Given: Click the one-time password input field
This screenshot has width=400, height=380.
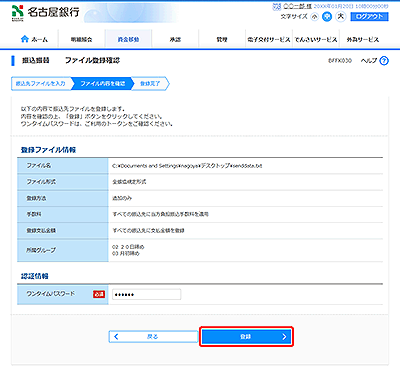Looking at the screenshot, I should pyautogui.click(x=147, y=294).
